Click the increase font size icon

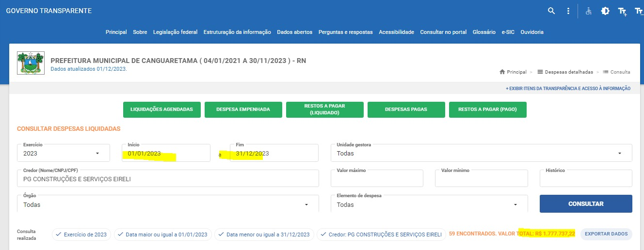[x=622, y=11]
